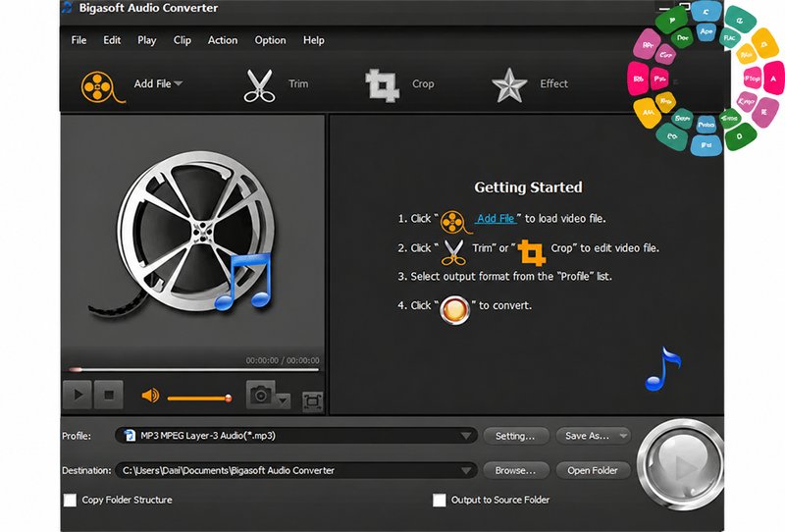Adjust the orange volume slider
Image resolution: width=785 pixels, height=532 pixels.
point(199,399)
